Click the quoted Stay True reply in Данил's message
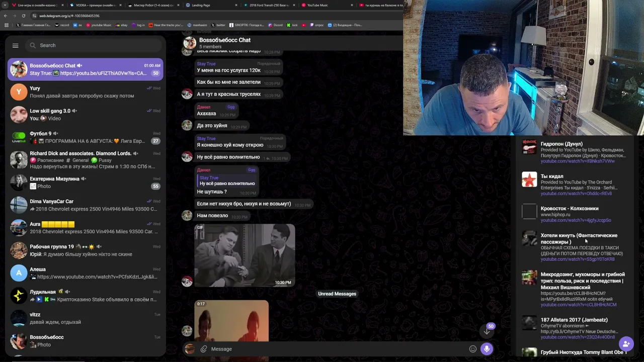644x362 pixels. (226, 180)
